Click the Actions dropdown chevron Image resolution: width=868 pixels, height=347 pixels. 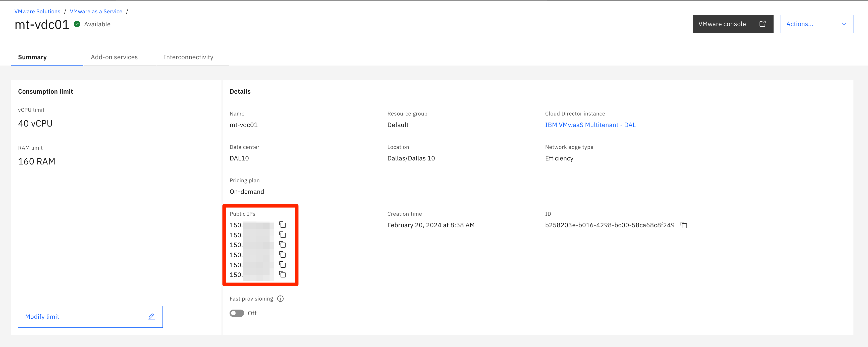(x=844, y=24)
